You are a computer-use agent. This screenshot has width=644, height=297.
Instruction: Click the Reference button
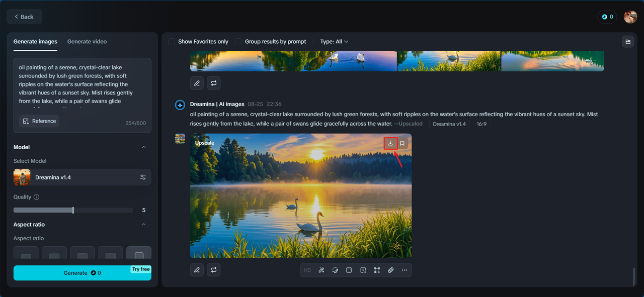pyautogui.click(x=39, y=121)
